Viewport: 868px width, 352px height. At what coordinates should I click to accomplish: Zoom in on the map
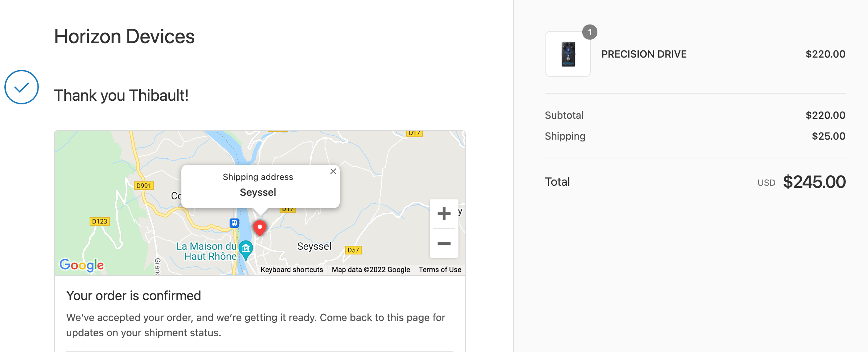(444, 214)
